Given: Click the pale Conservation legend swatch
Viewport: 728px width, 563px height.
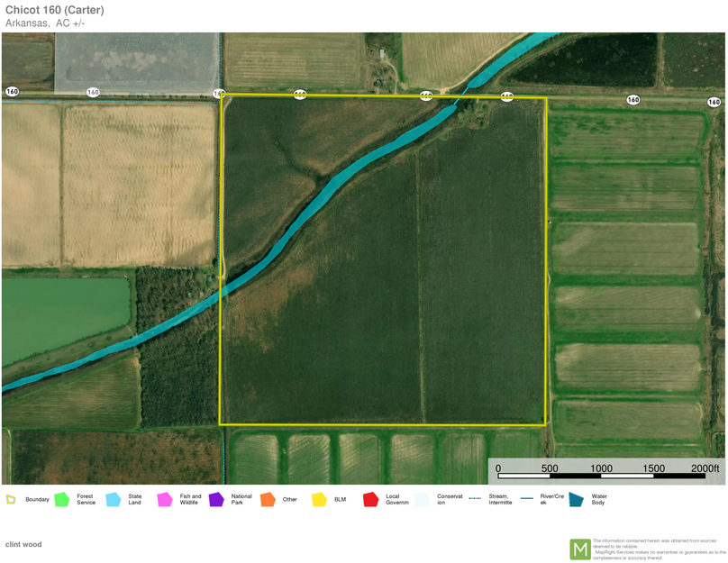Looking at the screenshot, I should (423, 499).
